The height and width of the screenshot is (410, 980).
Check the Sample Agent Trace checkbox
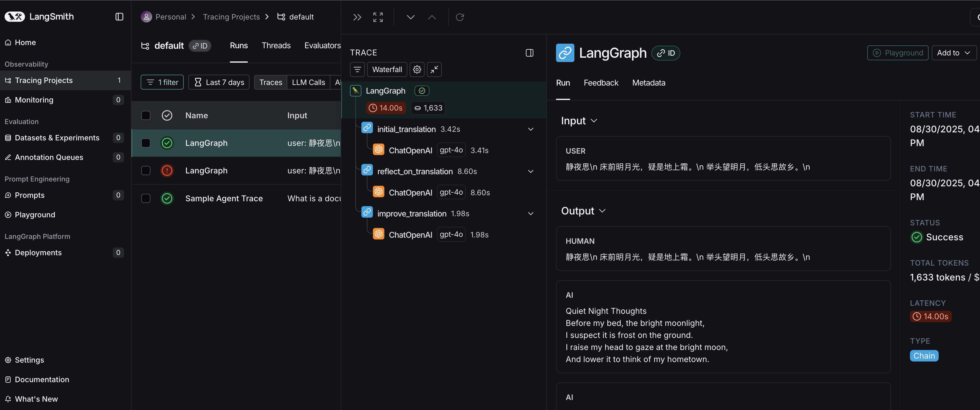(146, 198)
